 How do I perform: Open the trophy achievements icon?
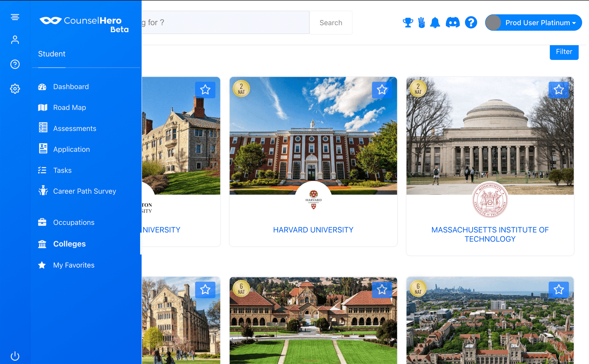(x=408, y=23)
